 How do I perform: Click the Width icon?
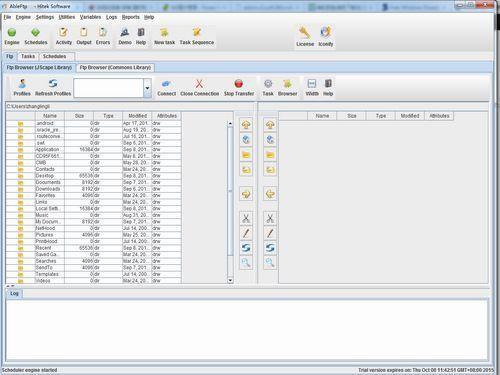coord(312,83)
